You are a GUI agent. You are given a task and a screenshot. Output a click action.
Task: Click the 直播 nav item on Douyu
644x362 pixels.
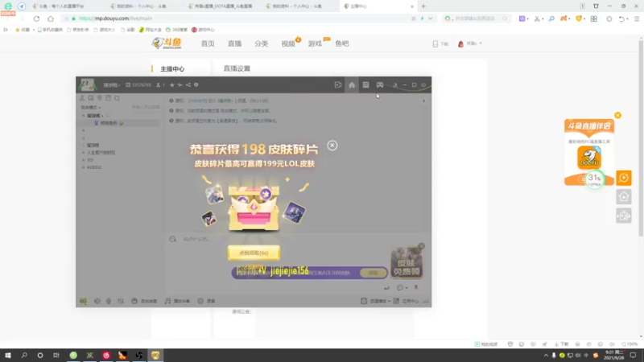coord(234,43)
